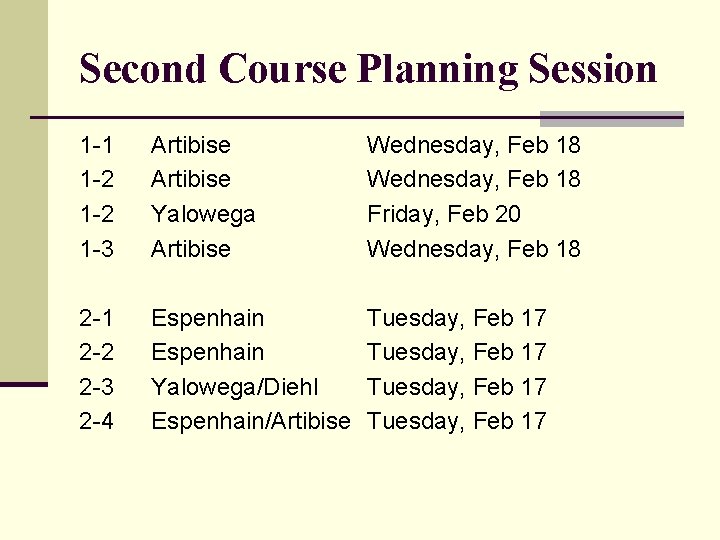The height and width of the screenshot is (540, 720).
Task: Click the "Second Course Planning Session" title
Action: tap(368, 69)
